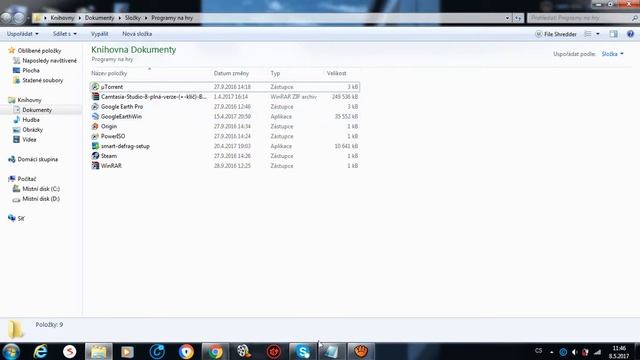Select Počítač in the navigation pane
Screen dimensions: 640x360
coord(27,179)
